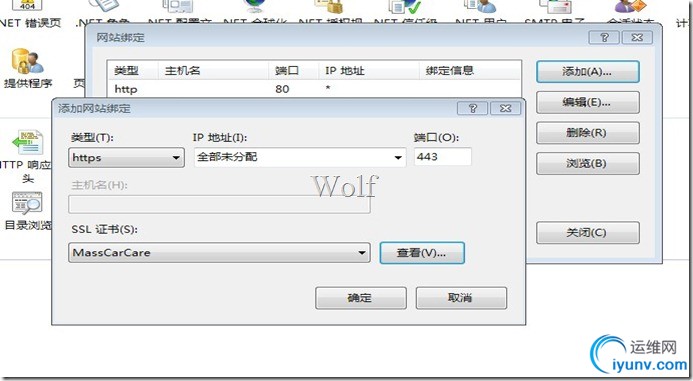Open the .NET 用户 icon
The width and height of the screenshot is (693, 381).
point(480,5)
